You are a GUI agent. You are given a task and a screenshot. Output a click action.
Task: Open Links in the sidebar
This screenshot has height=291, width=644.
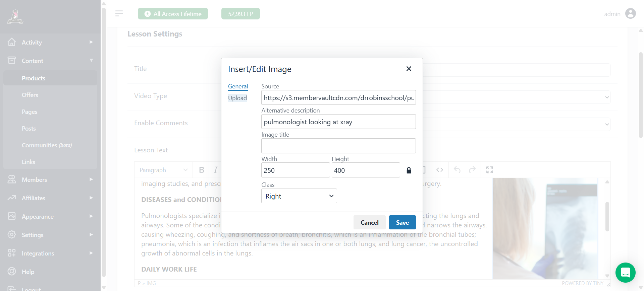click(x=29, y=162)
